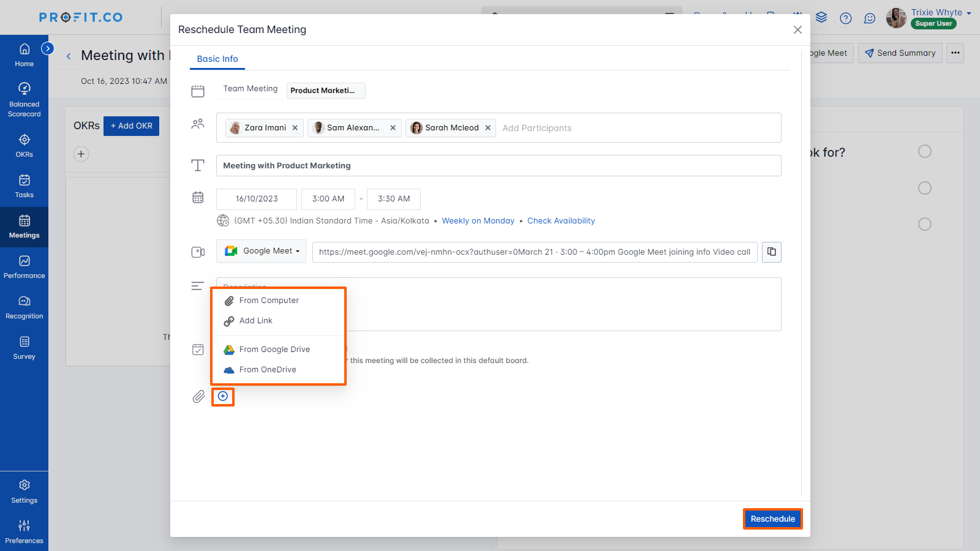Remove Zara Imani from participants

click(x=295, y=128)
